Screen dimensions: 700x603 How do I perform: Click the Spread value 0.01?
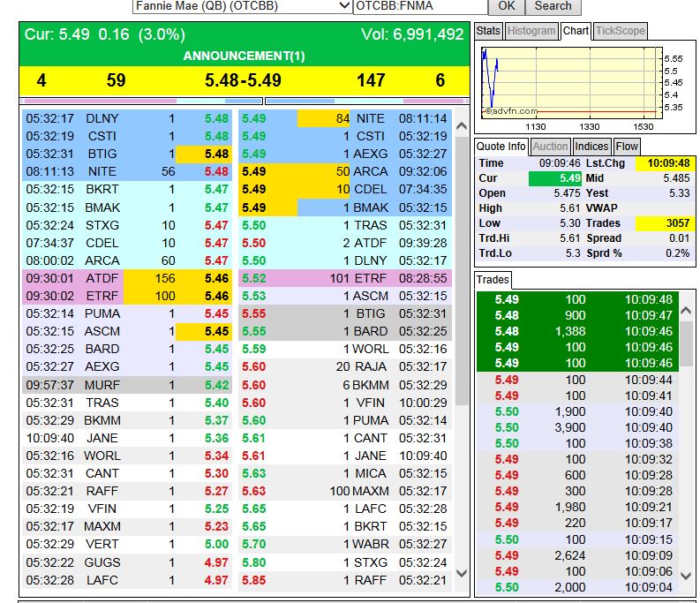(x=679, y=238)
